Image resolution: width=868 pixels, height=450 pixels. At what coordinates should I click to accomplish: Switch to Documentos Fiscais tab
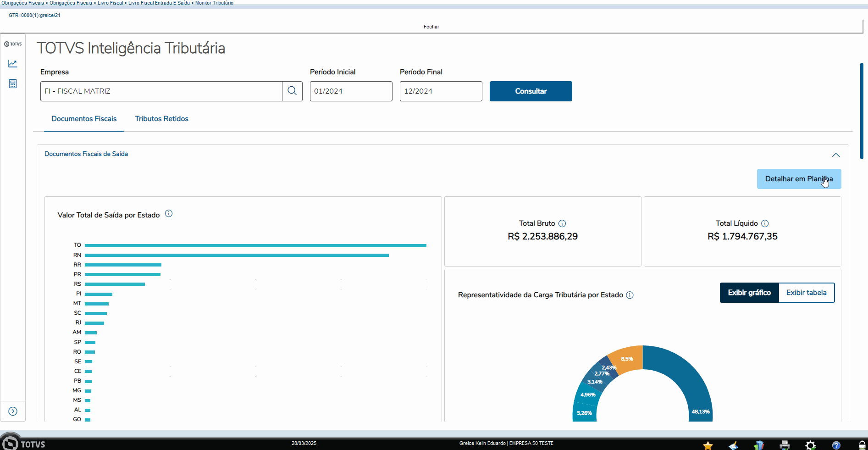tap(84, 119)
